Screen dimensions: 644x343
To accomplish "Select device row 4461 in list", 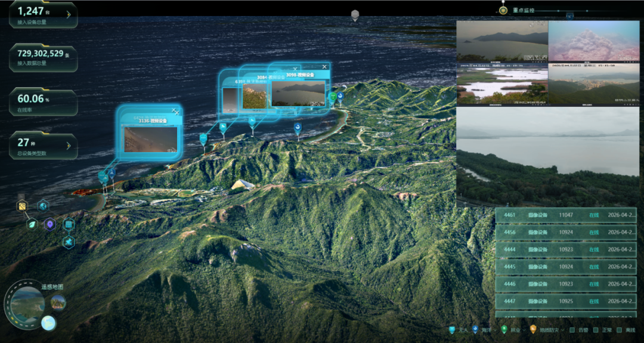I will click(x=565, y=215).
